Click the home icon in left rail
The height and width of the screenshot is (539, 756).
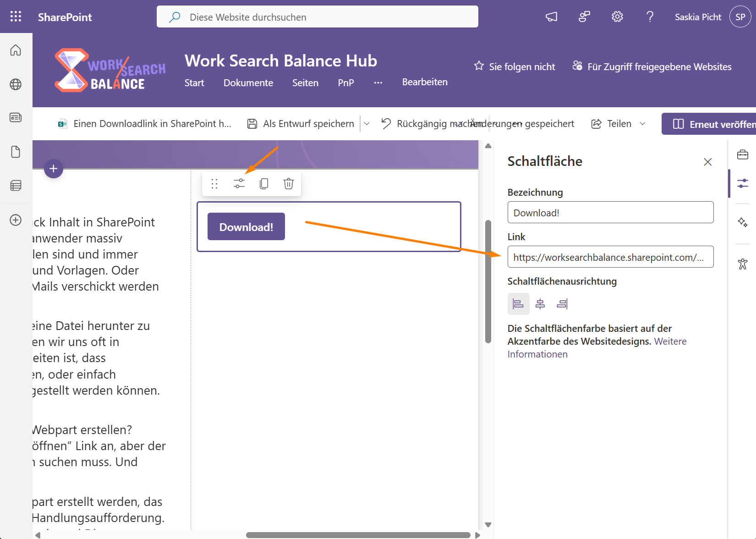click(16, 50)
